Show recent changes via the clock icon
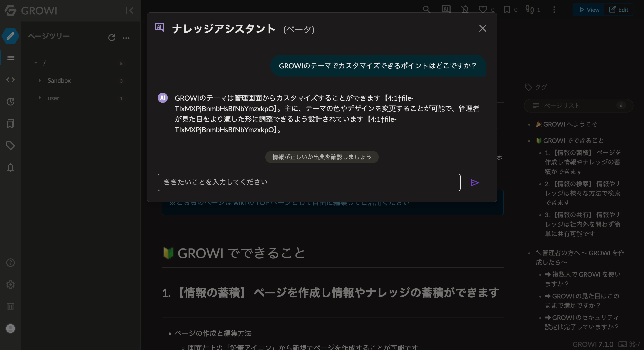 [10, 102]
